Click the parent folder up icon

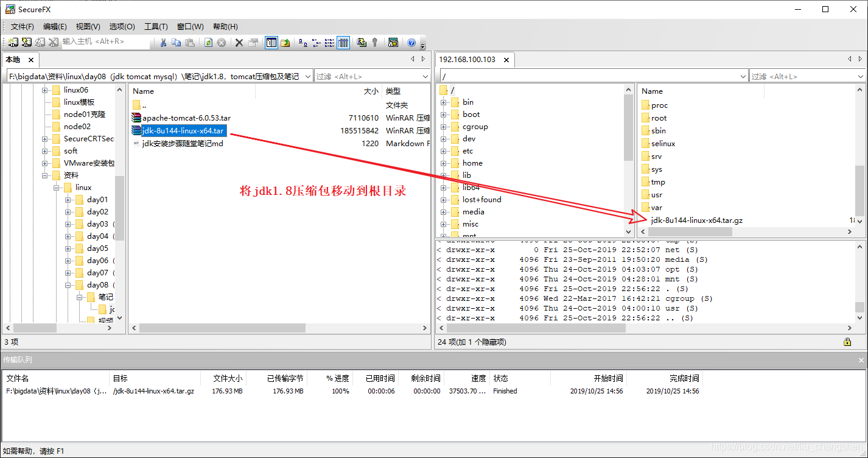point(285,43)
